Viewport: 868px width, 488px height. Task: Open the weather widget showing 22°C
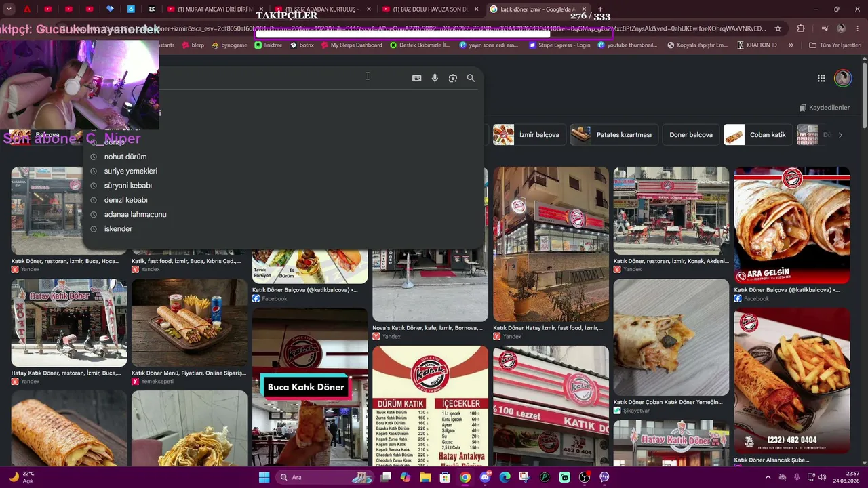[x=22, y=477]
